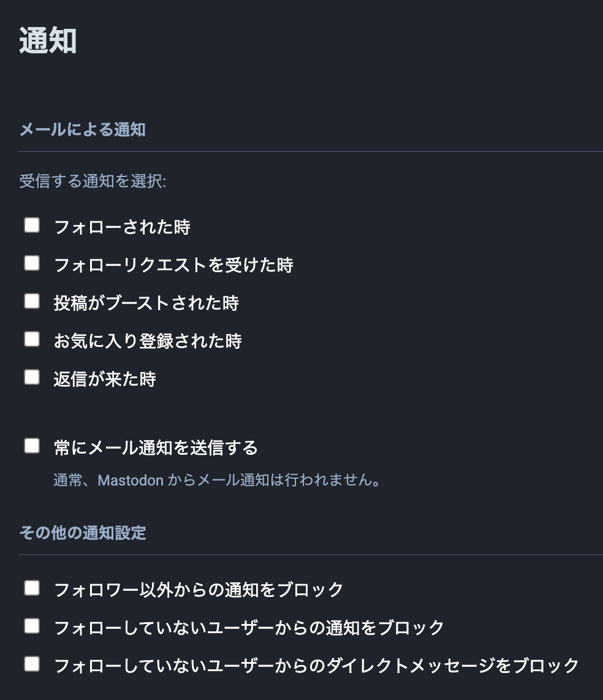Click the 返信が来た時 label text

pos(105,379)
